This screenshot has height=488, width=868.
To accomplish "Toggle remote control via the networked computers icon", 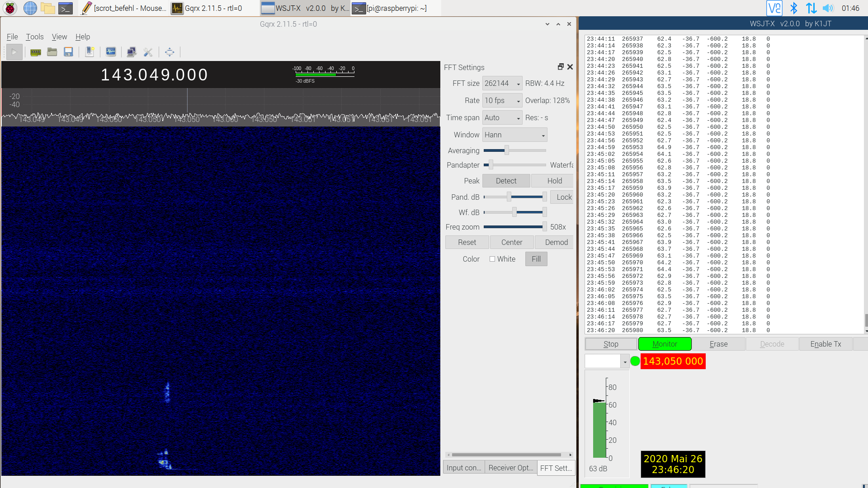I will (x=132, y=52).
